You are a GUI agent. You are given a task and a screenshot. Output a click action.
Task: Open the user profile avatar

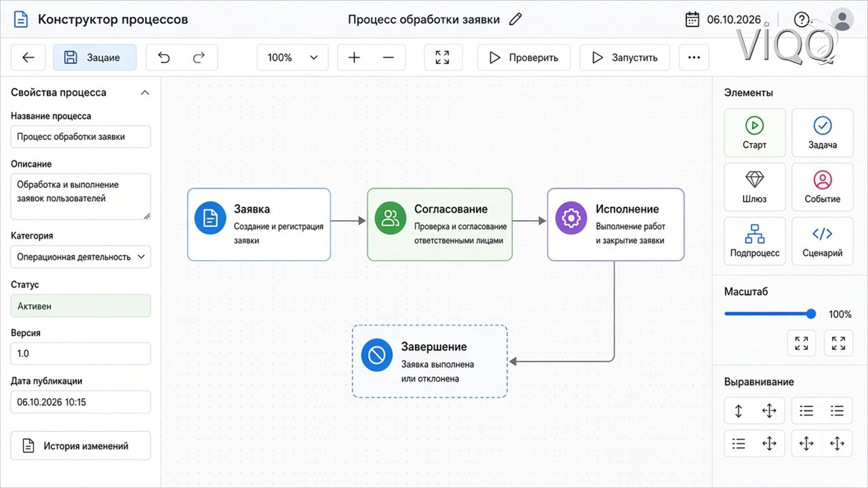[x=842, y=19]
